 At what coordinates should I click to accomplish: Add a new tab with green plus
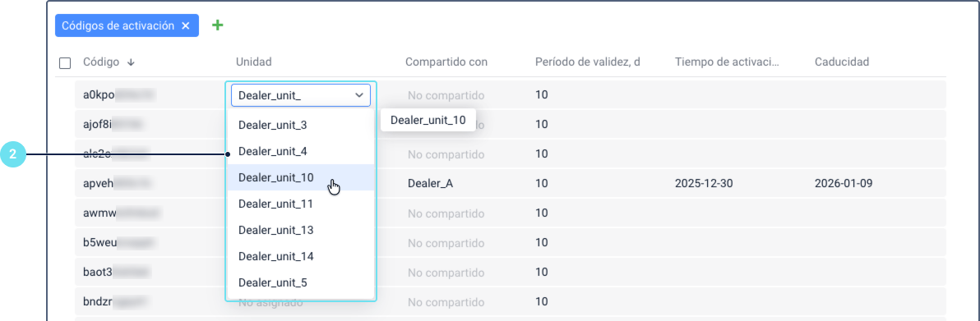pyautogui.click(x=218, y=25)
